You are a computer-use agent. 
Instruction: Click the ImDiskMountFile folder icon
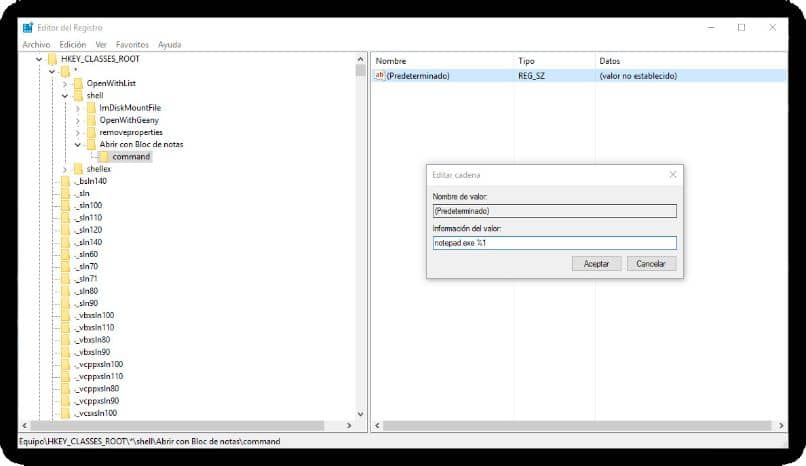91,108
